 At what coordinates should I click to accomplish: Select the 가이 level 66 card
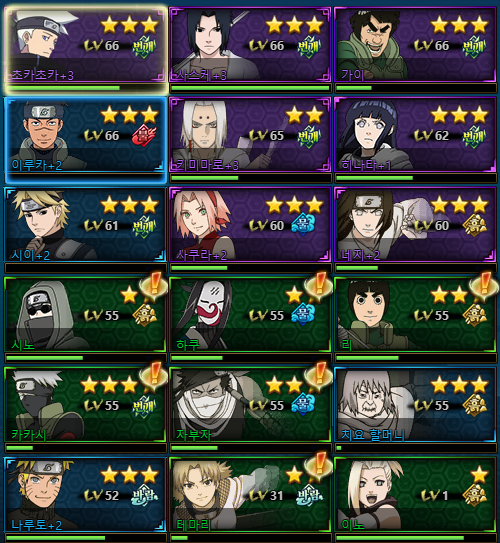415,45
